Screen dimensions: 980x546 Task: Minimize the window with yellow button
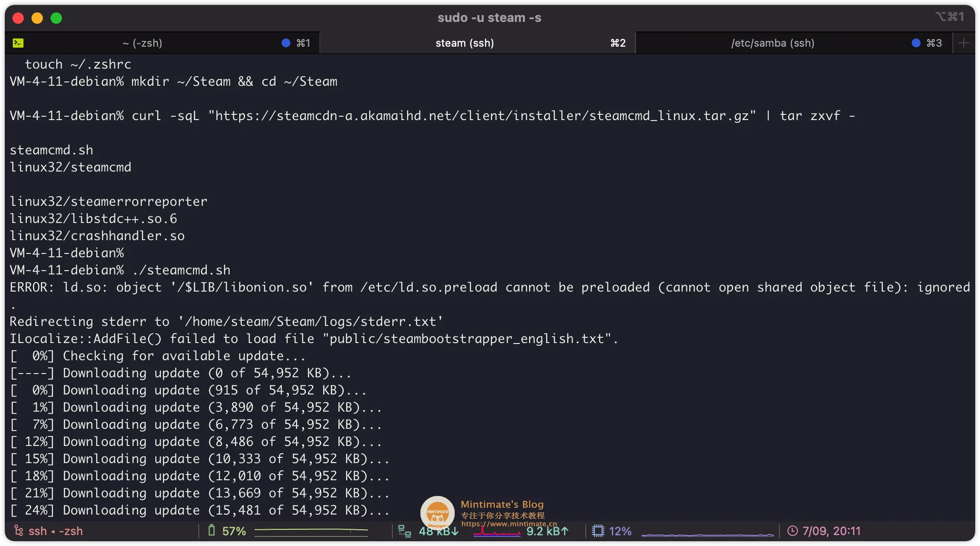pyautogui.click(x=37, y=18)
